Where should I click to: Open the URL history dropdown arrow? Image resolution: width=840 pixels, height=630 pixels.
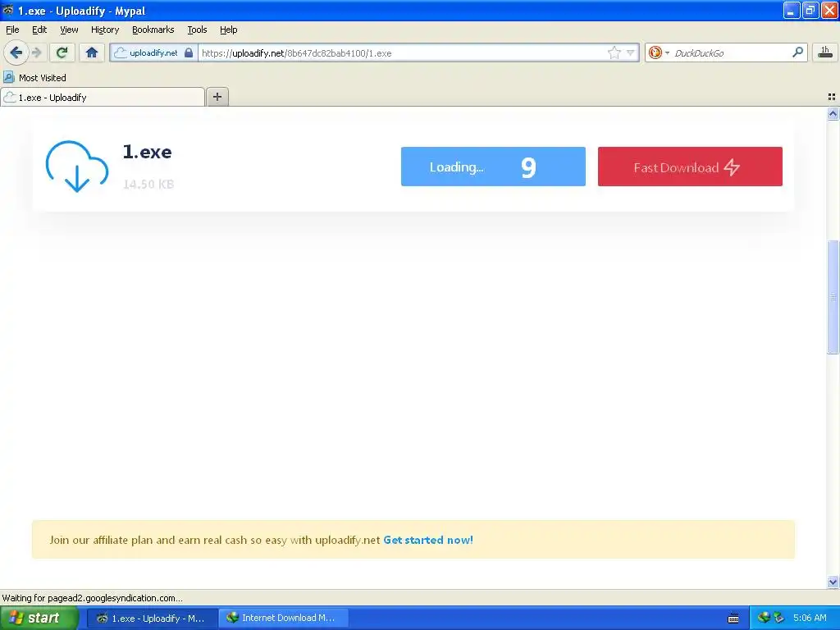[631, 52]
